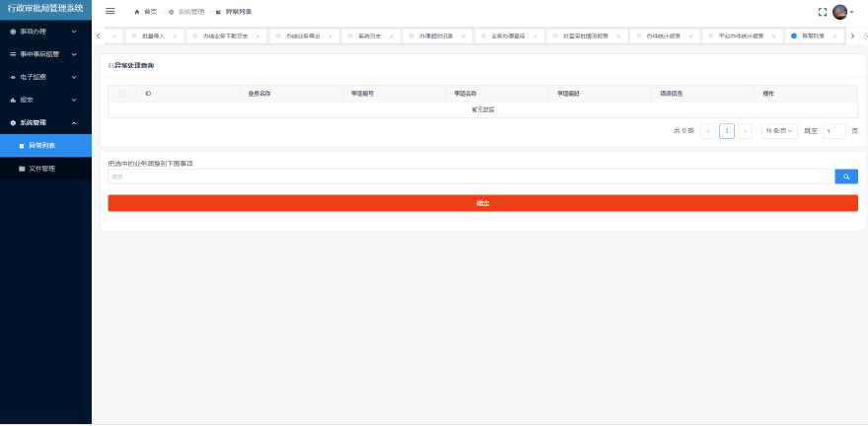
Task: Select page 1 in pagination
Action: click(x=727, y=131)
